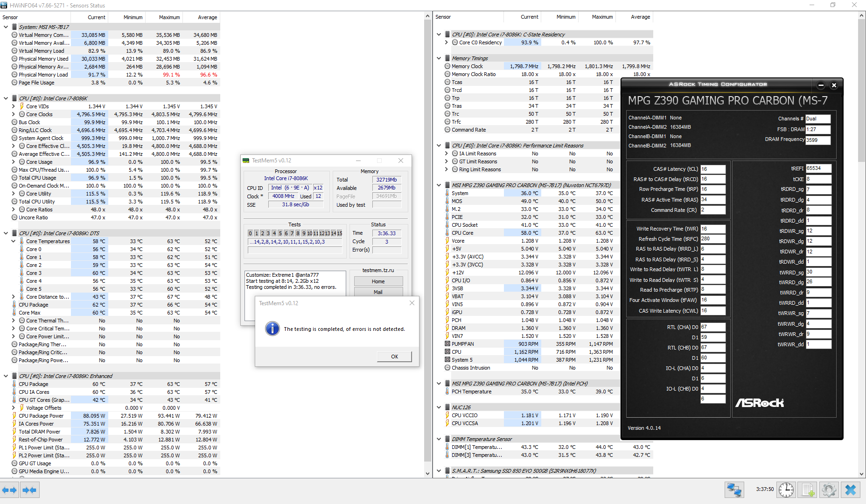Expand the Core Clocks row
This screenshot has width=866, height=504.
click(x=14, y=114)
